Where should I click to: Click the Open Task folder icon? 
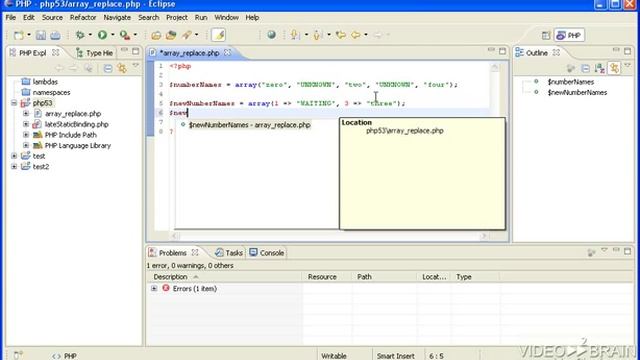pos(171,35)
